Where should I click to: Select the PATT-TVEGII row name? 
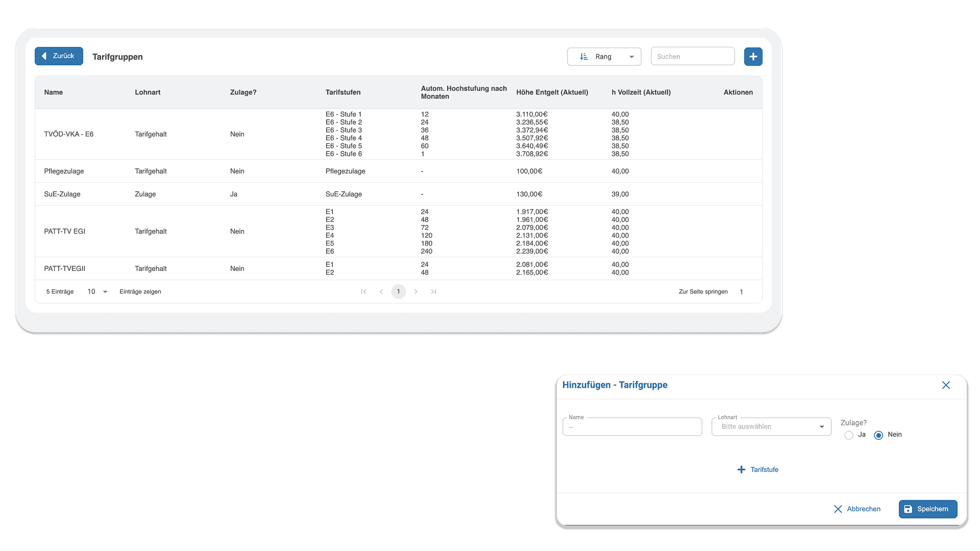coord(65,269)
